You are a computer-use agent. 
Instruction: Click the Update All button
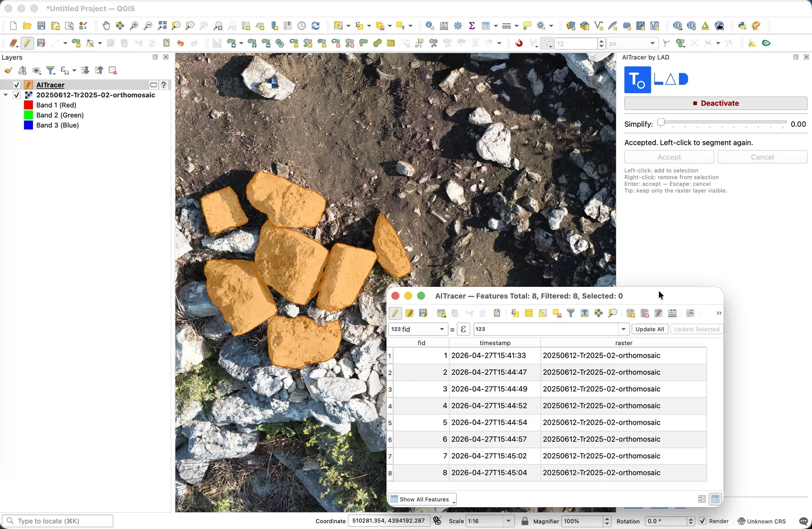(x=650, y=329)
